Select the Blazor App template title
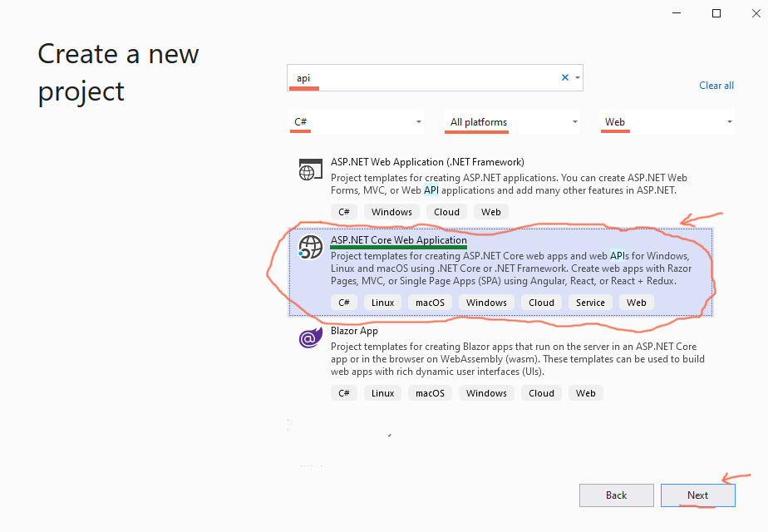768x532 pixels. click(x=354, y=331)
